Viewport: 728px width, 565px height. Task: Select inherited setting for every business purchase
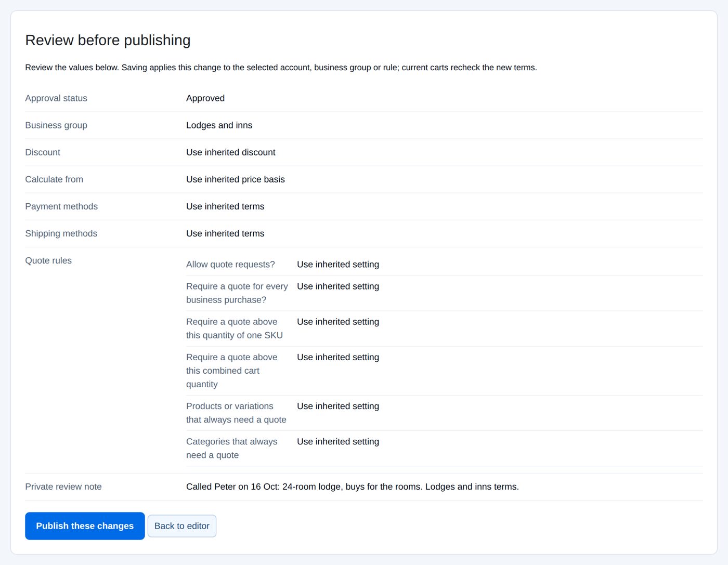338,286
